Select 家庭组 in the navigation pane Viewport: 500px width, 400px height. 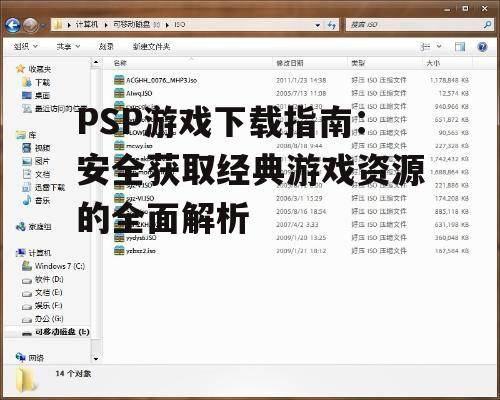click(40, 227)
